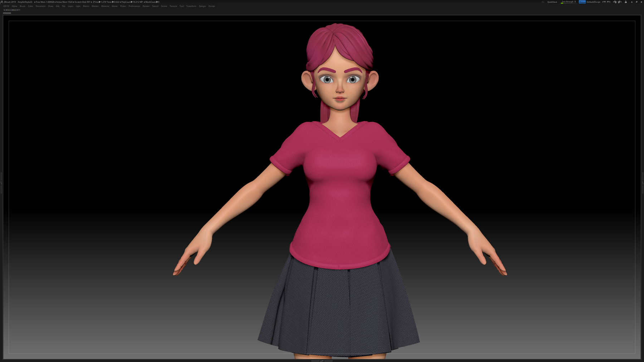Expand the bottom tray with the up arrow
Viewport: 644px width, 362px height.
[321, 361]
